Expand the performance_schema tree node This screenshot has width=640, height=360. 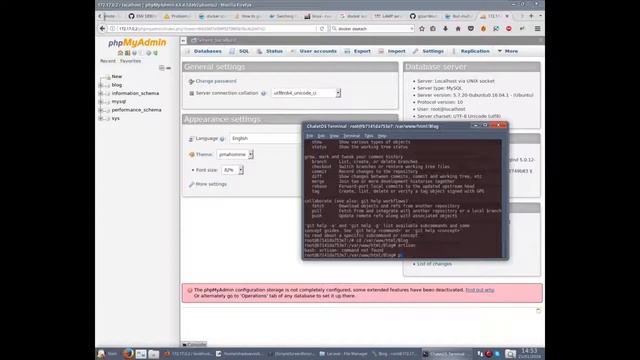click(101, 110)
